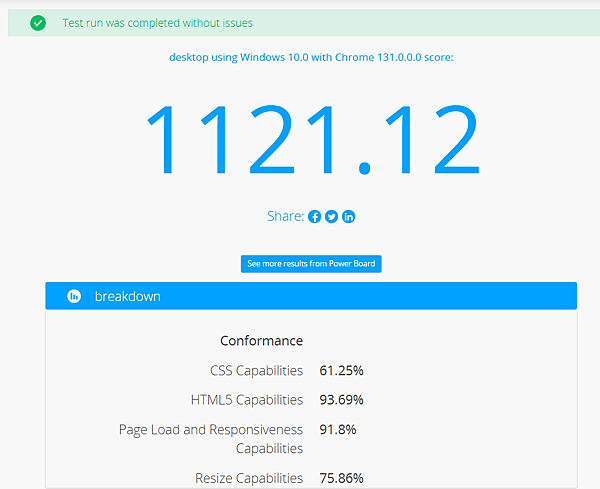Click the breakdown chart icon
This screenshot has width=600, height=489.
pos(74,296)
